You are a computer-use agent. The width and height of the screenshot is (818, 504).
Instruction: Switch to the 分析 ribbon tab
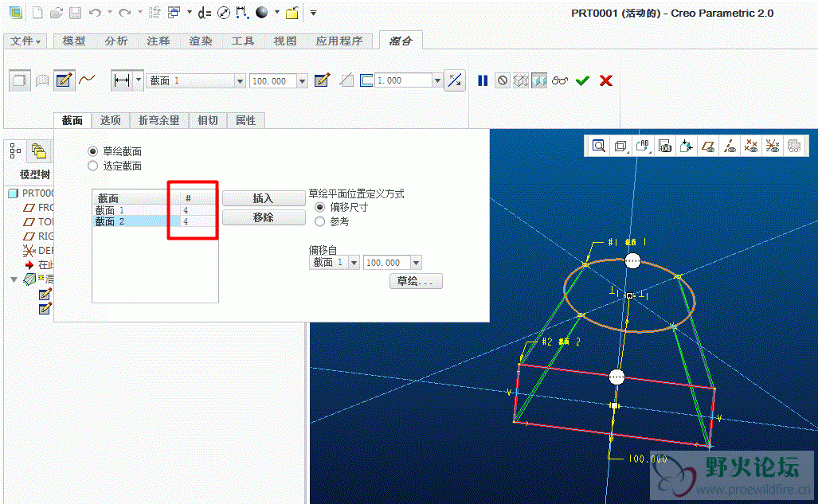tap(115, 41)
